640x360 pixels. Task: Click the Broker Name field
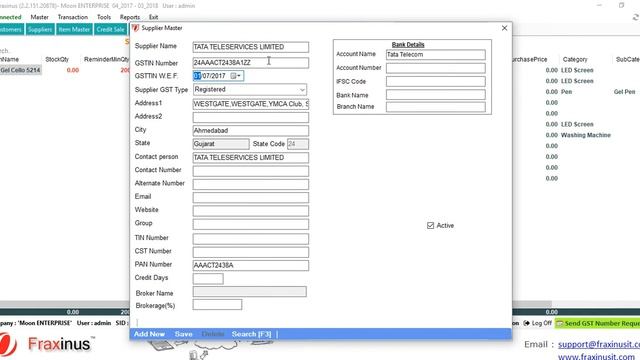249,291
